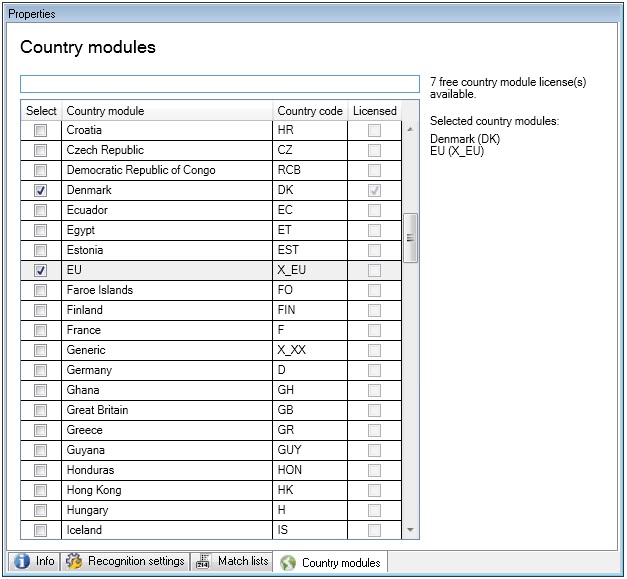Screen dimensions: 627x579
Task: Sort by the Country module column header
Action: [166, 111]
